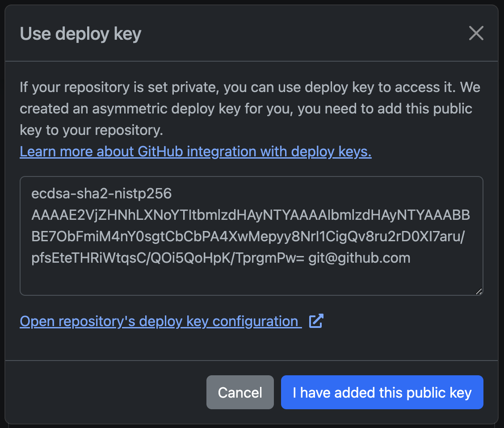The image size is (504, 428).
Task: Click the Use deploy key dialog title
Action: tap(80, 34)
